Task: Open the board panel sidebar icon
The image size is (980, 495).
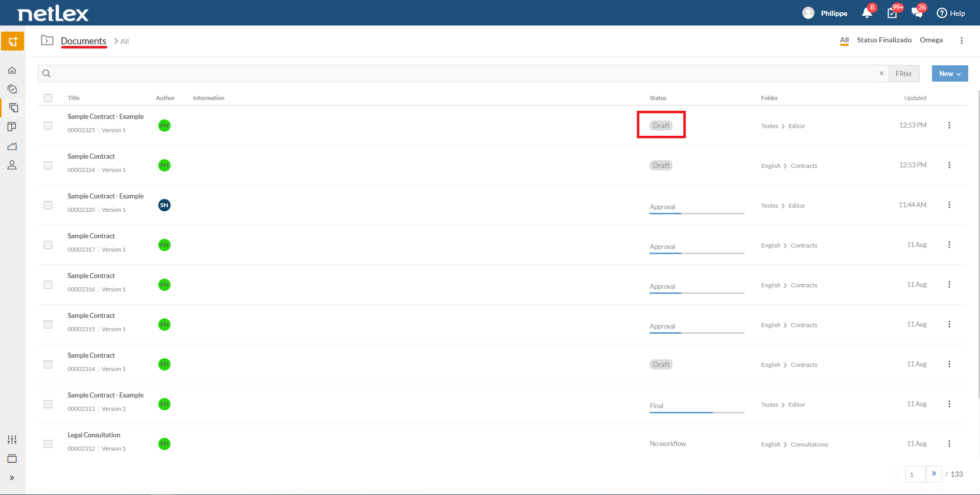Action: (x=12, y=127)
